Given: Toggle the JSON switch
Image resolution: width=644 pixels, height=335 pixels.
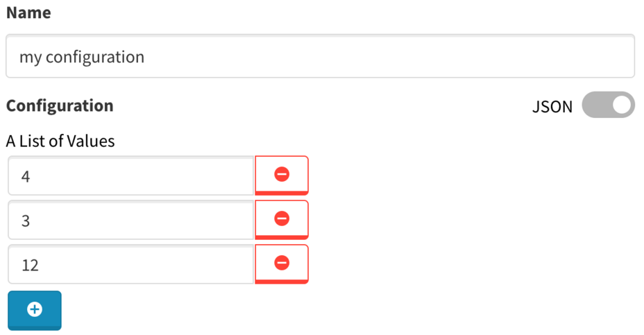Looking at the screenshot, I should (608, 105).
